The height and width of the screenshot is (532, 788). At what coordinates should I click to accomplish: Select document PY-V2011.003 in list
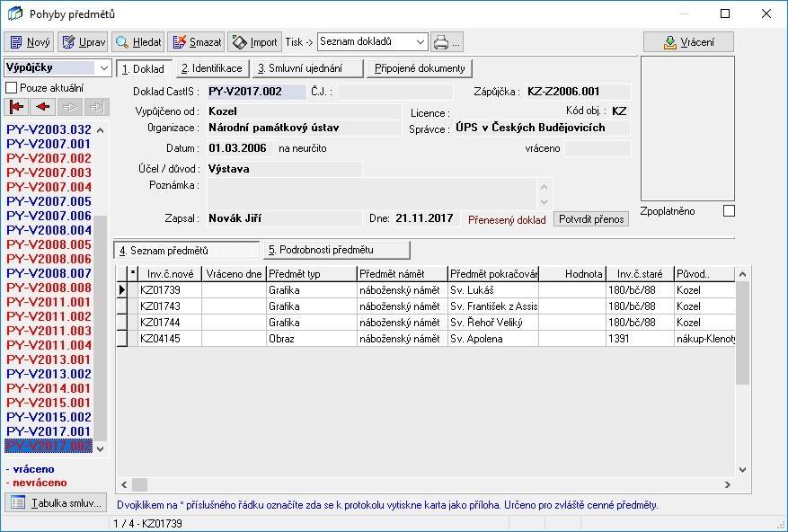pyautogui.click(x=49, y=331)
